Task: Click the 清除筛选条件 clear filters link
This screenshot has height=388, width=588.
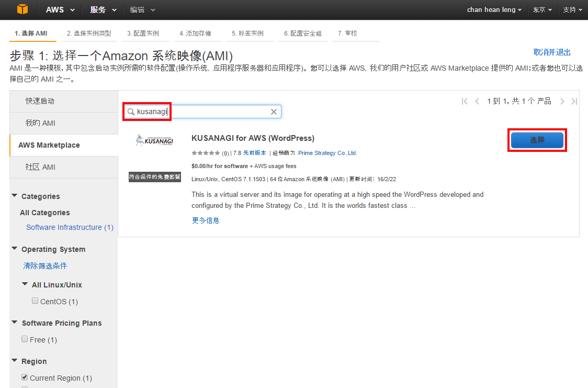Action: 45,266
